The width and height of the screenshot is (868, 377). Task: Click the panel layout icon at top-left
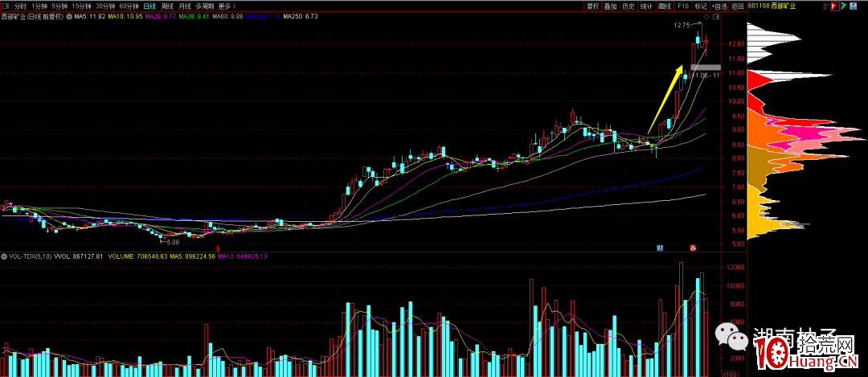click(x=6, y=6)
